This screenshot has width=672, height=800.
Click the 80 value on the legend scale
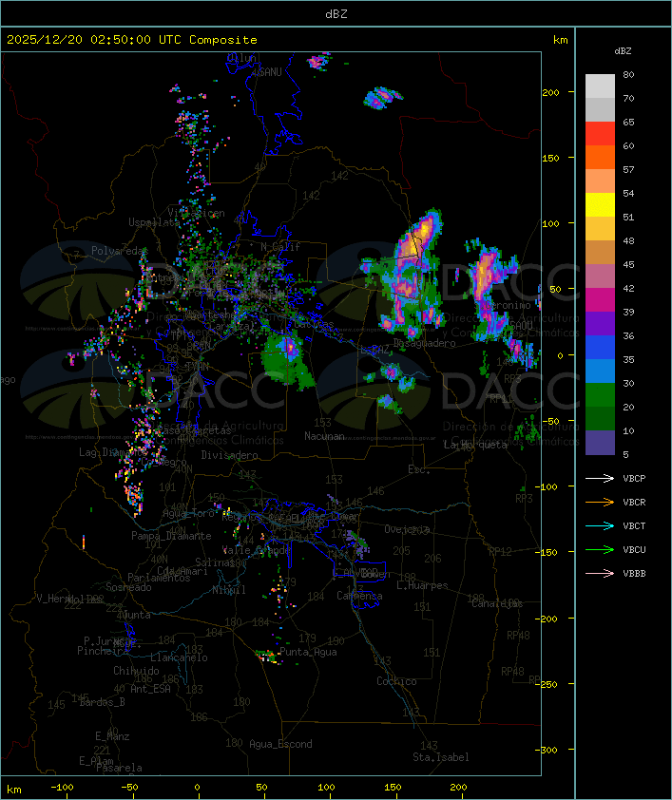click(x=628, y=74)
